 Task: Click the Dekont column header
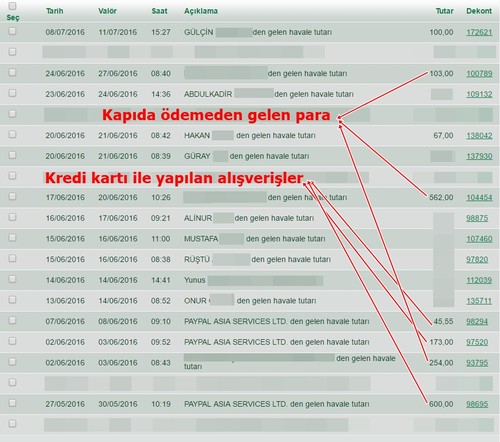tap(479, 11)
